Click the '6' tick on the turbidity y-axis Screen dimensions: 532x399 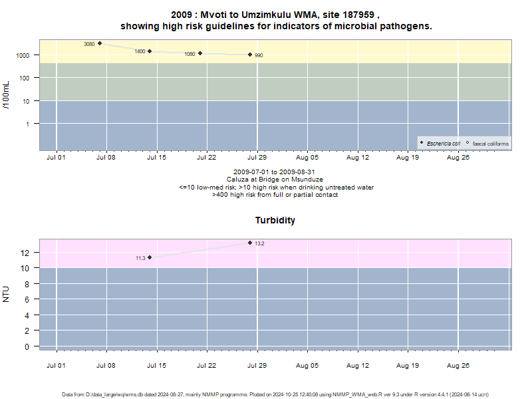pyautogui.click(x=27, y=300)
